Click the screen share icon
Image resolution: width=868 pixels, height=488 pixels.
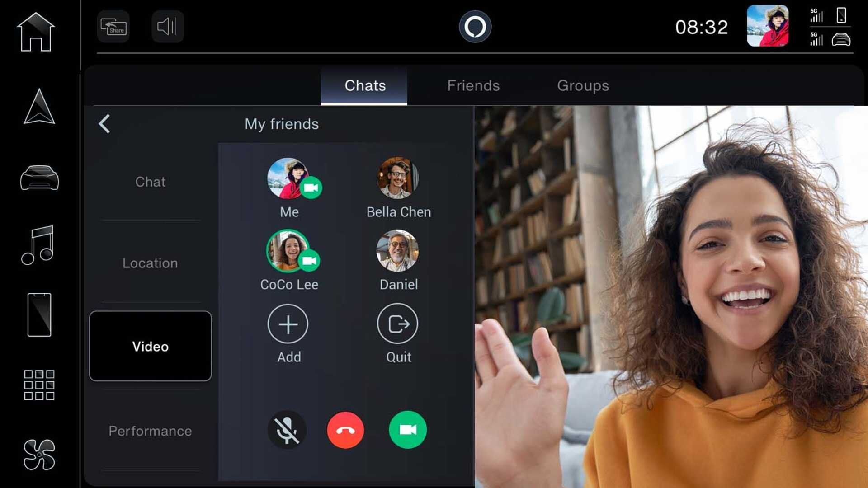[x=113, y=27]
